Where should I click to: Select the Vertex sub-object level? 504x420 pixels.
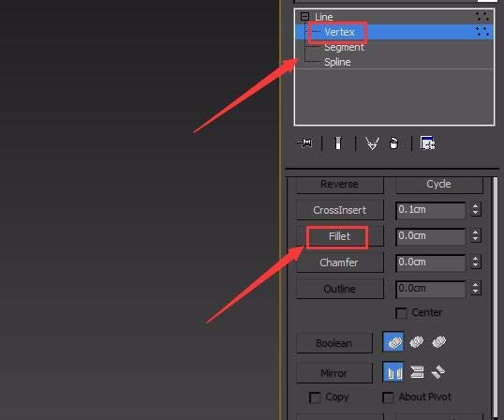point(394,32)
